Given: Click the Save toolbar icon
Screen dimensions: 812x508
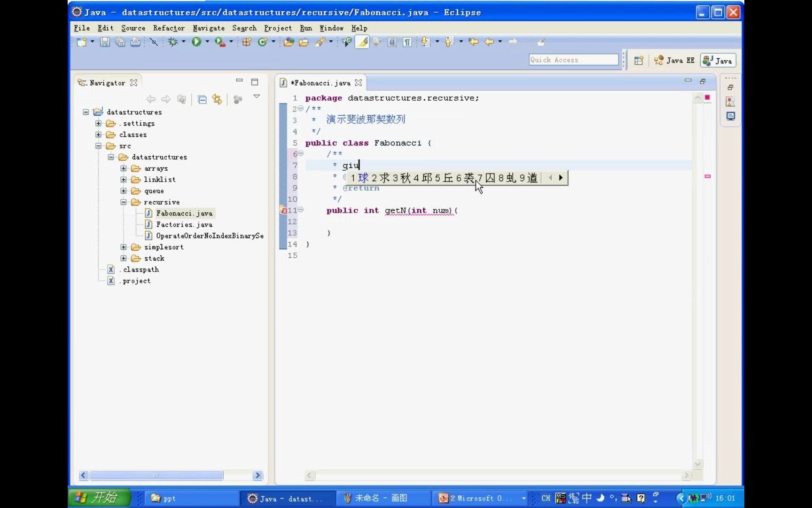Looking at the screenshot, I should click(105, 42).
